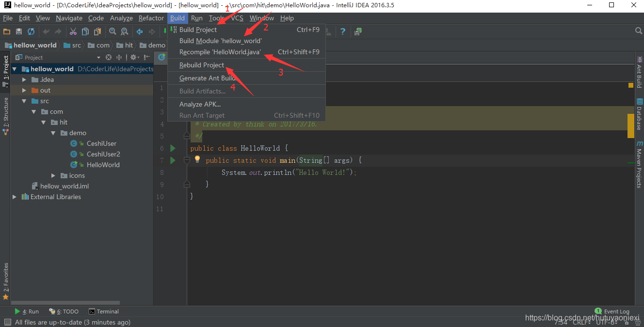This screenshot has width=644, height=327.
Task: Select Rebuild Project menu item
Action: [246, 65]
